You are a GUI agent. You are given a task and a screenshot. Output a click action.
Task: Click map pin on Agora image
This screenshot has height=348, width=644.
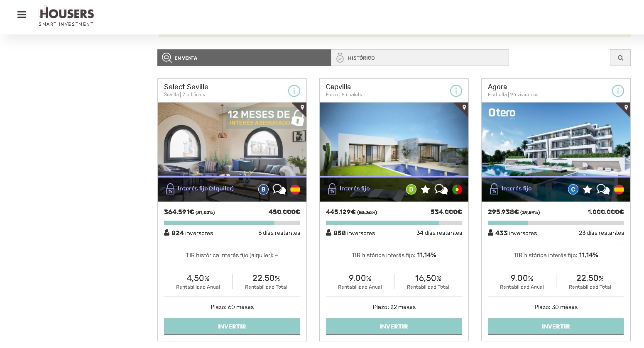click(626, 107)
